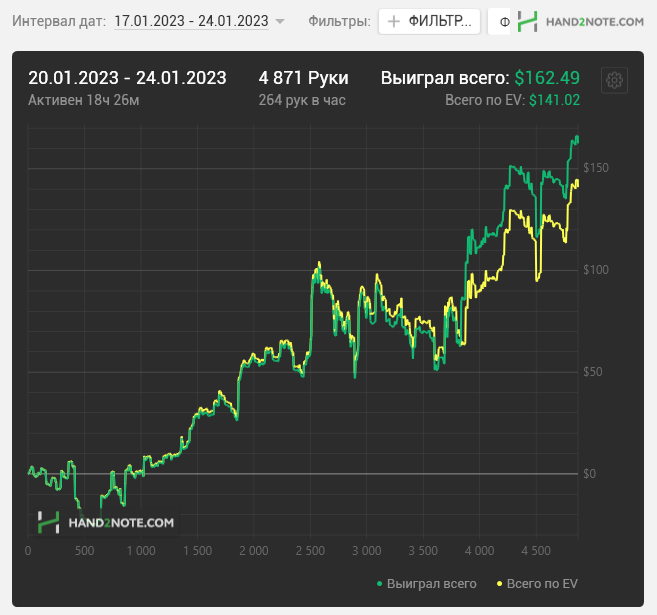Click the 3 000 x-axis label
Image resolution: width=657 pixels, height=615 pixels.
click(x=367, y=551)
